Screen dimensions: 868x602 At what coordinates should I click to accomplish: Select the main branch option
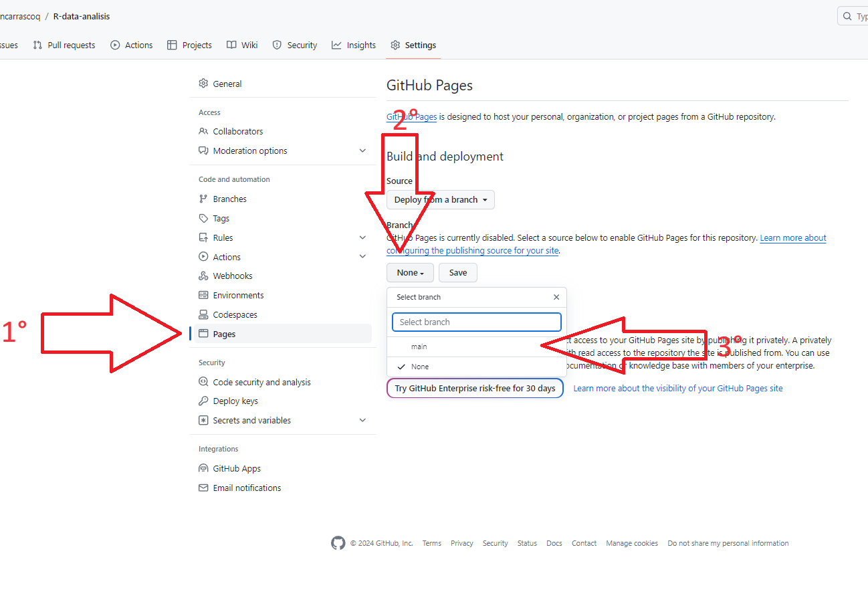419,346
